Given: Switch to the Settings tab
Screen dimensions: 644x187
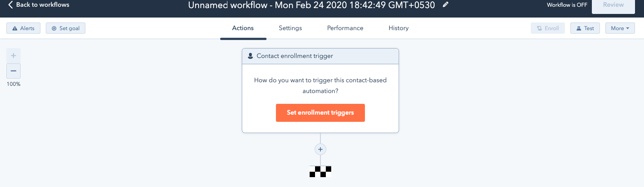Looking at the screenshot, I should 290,28.
